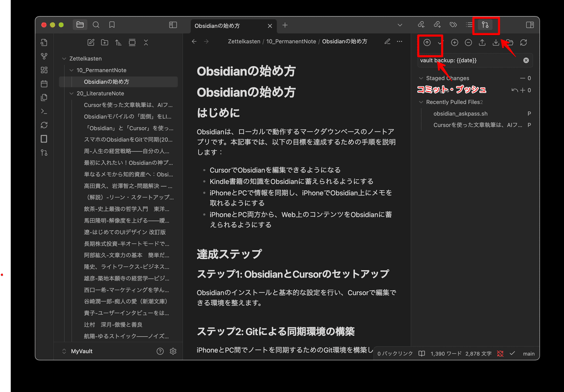Open the file explorer tab icon
This screenshot has height=392, width=564.
[x=80, y=25]
